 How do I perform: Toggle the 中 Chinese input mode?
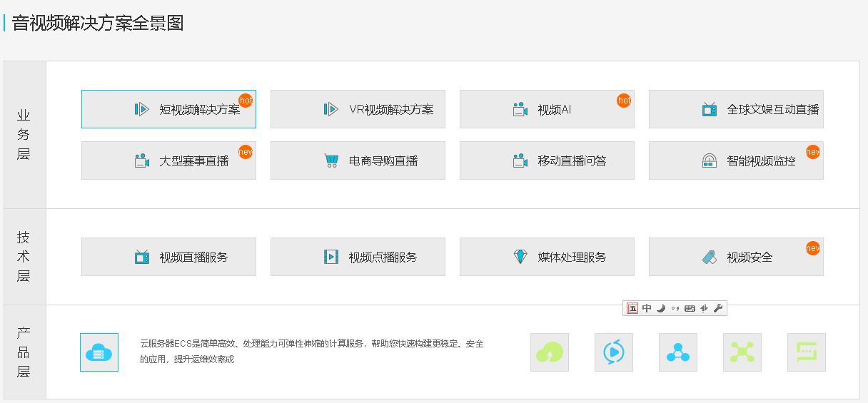tap(647, 308)
